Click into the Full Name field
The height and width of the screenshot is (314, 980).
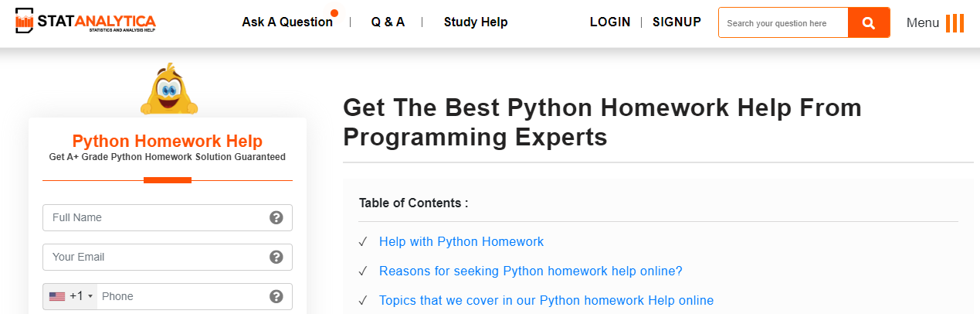pos(154,218)
